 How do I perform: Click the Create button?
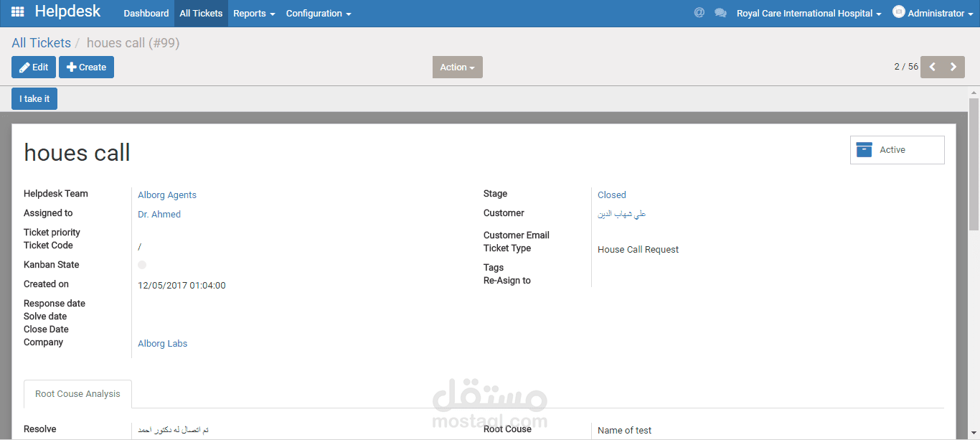[86, 67]
